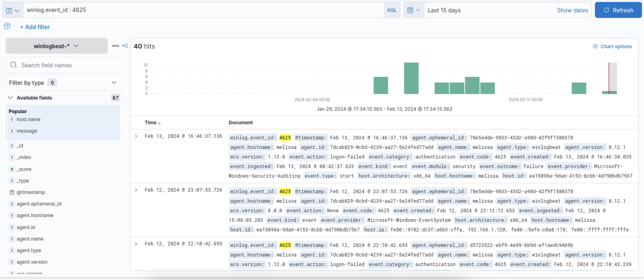This screenshot has height=280, width=644.
Task: Collapse the fields sidebar arrow icon
Action: (x=125, y=46)
